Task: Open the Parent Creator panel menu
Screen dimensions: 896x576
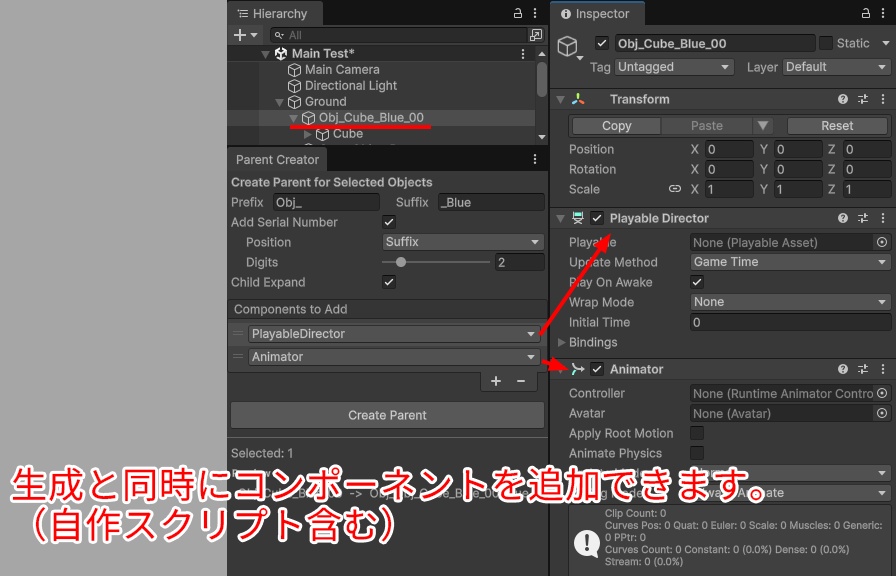Action: coord(535,159)
